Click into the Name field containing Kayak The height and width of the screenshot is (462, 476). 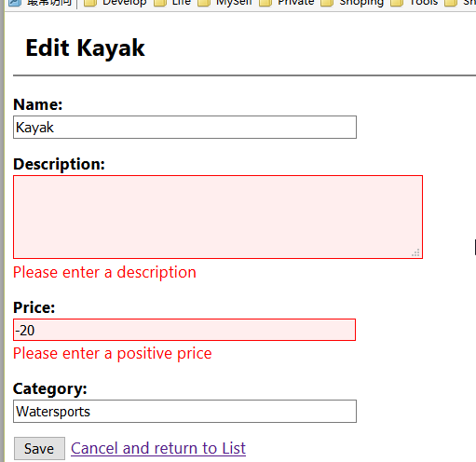click(184, 128)
